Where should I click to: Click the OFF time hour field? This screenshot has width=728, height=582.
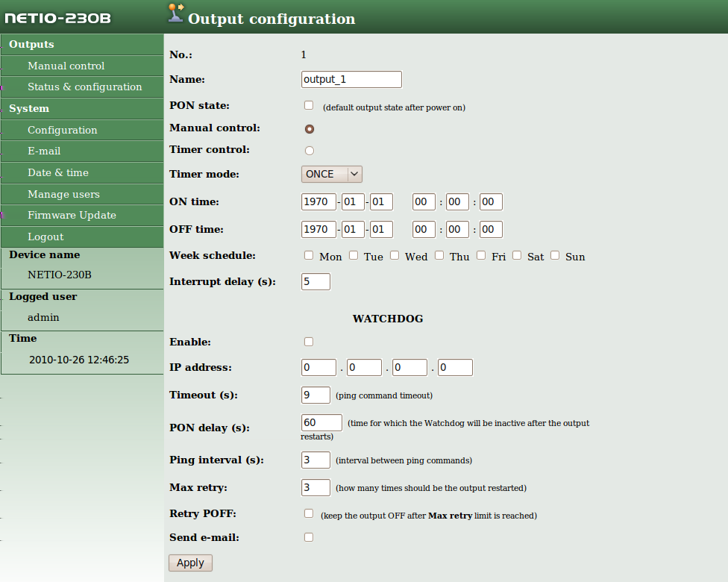pos(424,230)
